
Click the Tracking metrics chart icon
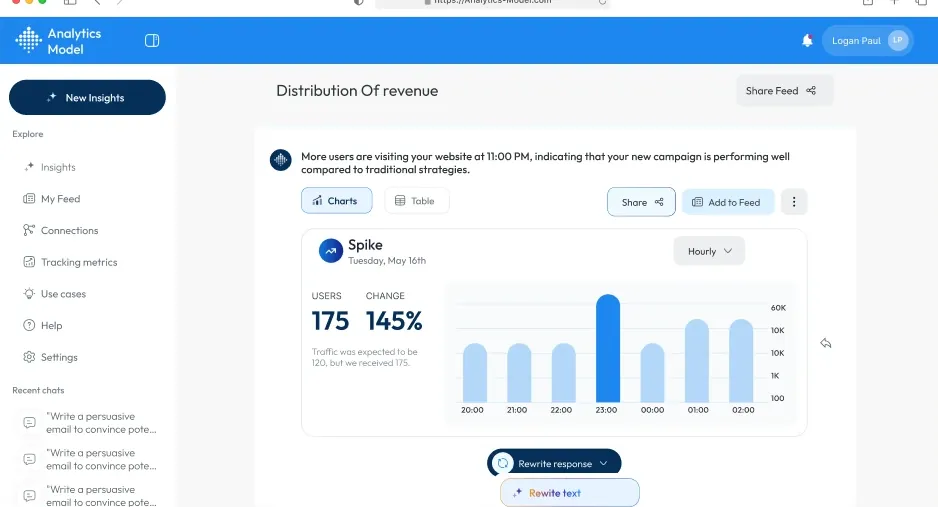pos(29,262)
